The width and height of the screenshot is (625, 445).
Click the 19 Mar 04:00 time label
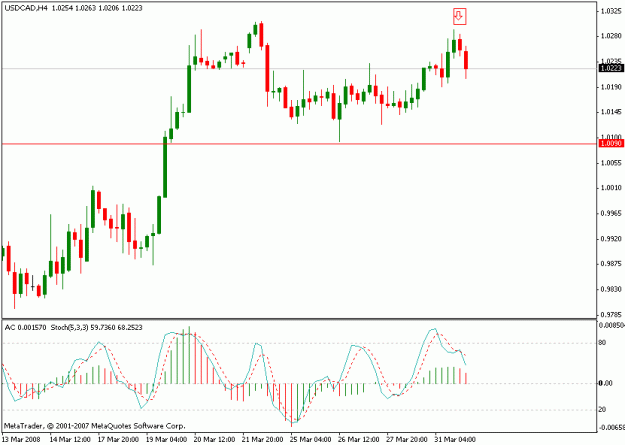[x=167, y=439]
